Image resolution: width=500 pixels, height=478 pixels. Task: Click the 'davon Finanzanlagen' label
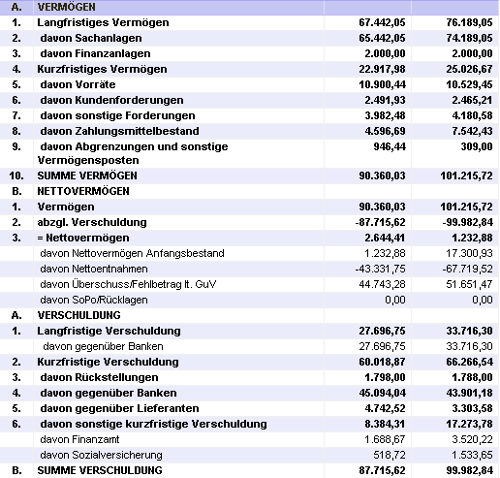95,53
